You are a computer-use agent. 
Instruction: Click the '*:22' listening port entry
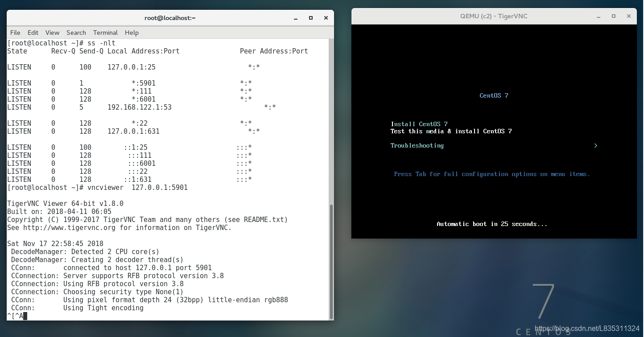(140, 123)
